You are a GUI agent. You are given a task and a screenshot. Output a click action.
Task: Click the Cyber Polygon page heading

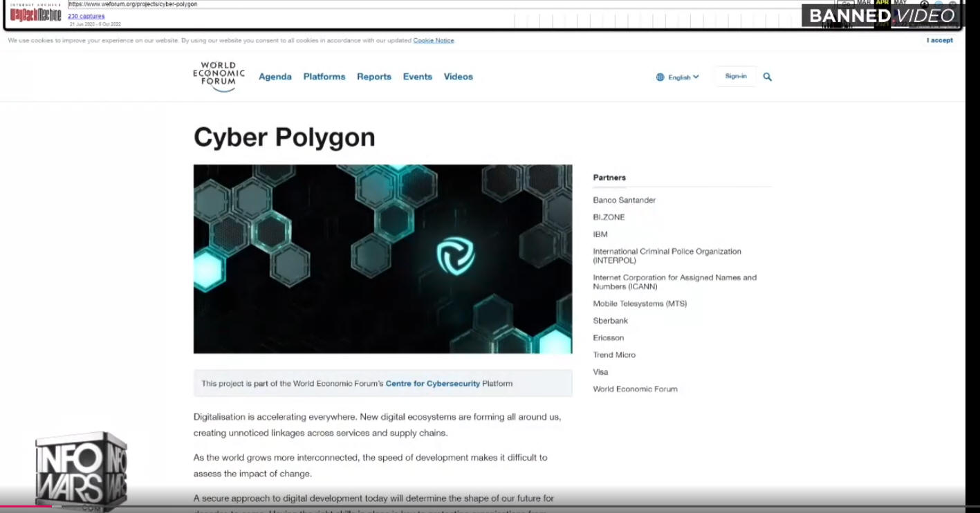click(284, 138)
